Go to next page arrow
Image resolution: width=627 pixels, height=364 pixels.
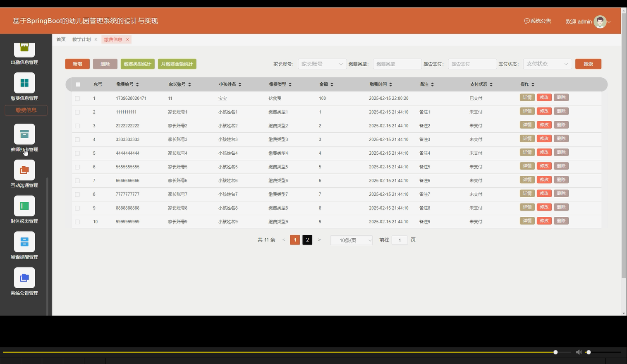click(x=319, y=240)
